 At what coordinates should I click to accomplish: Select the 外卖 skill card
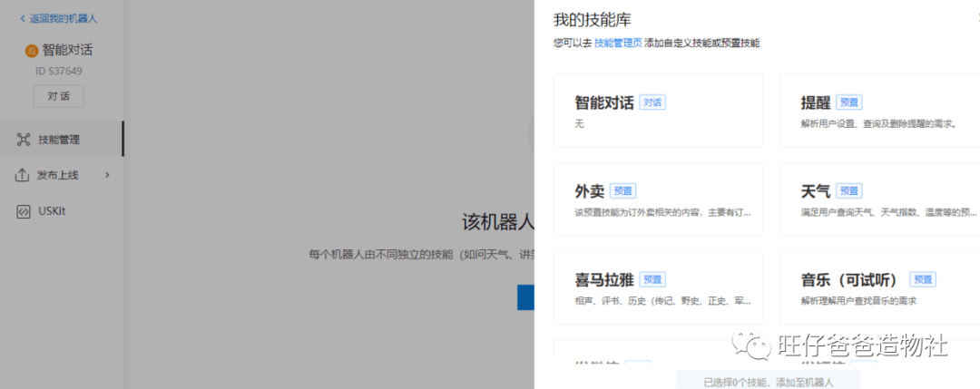point(658,199)
